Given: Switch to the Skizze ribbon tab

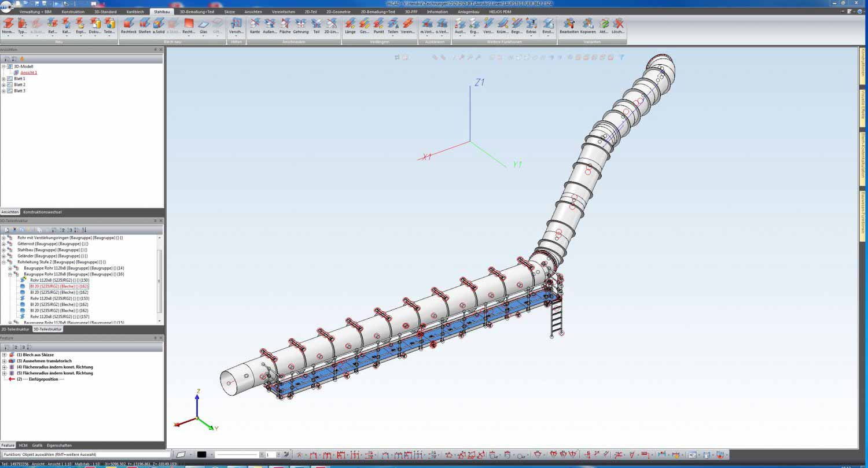Looking at the screenshot, I should tap(230, 12).
